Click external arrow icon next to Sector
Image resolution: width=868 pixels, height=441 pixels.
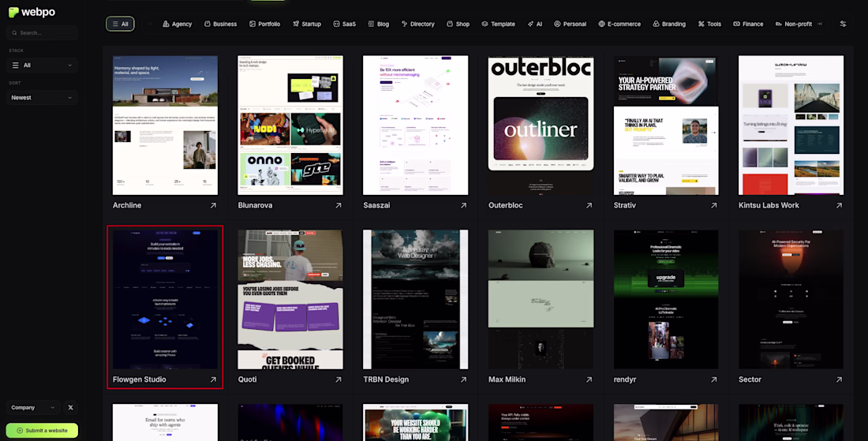click(840, 379)
